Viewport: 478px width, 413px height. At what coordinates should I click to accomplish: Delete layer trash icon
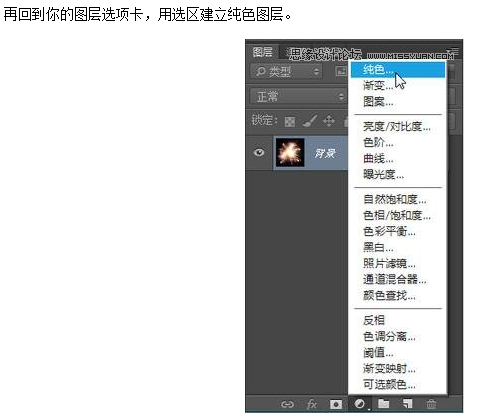click(431, 404)
